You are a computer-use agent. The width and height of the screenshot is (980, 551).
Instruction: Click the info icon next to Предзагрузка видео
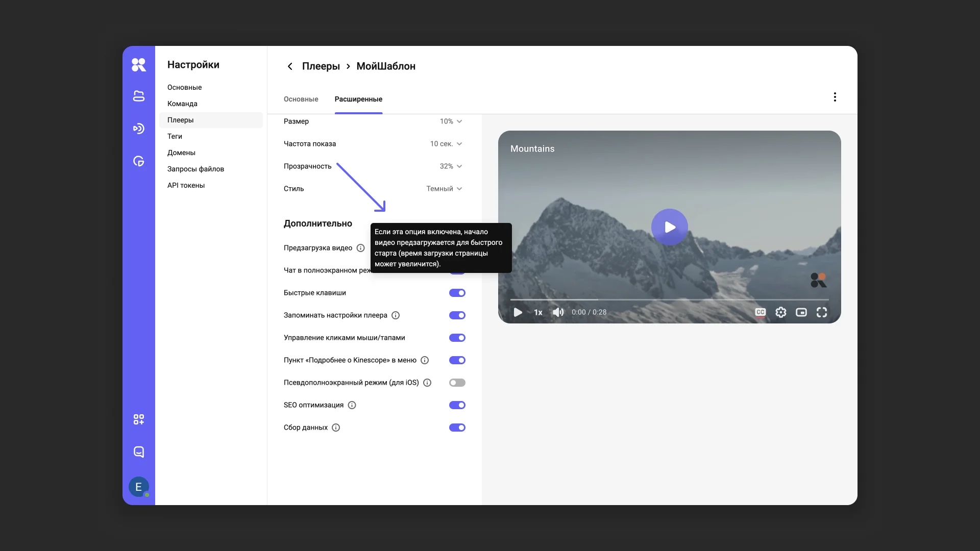(x=360, y=248)
